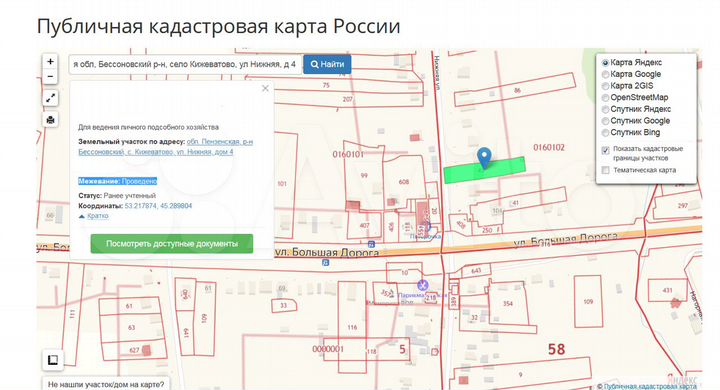
Task: Click the map tool icon at the bottom left
Action: [53, 360]
